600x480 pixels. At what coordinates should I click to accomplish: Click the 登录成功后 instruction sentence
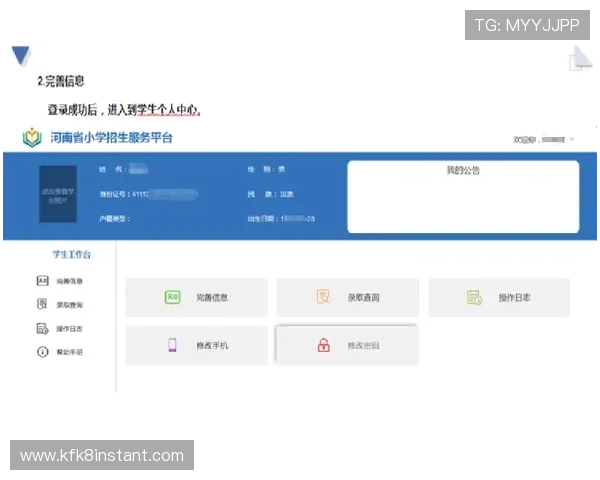click(124, 110)
